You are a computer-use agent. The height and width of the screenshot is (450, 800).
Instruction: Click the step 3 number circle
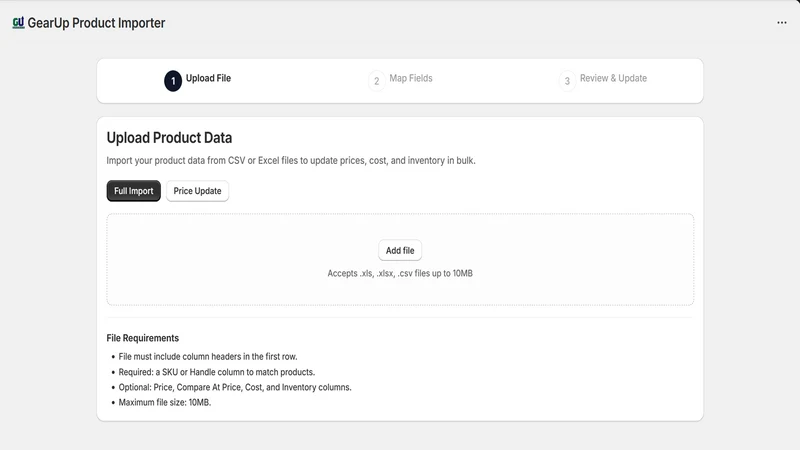point(567,81)
